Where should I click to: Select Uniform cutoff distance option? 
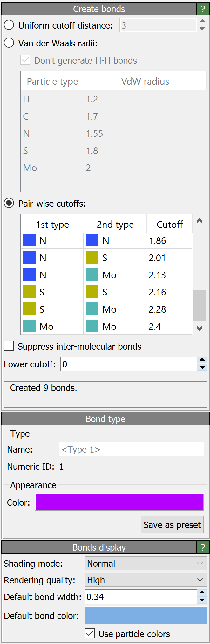(9, 25)
